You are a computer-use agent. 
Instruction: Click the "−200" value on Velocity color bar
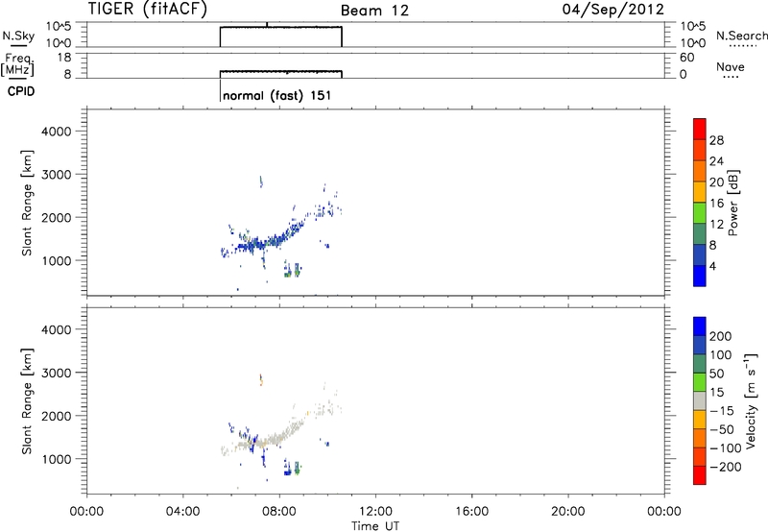point(725,467)
